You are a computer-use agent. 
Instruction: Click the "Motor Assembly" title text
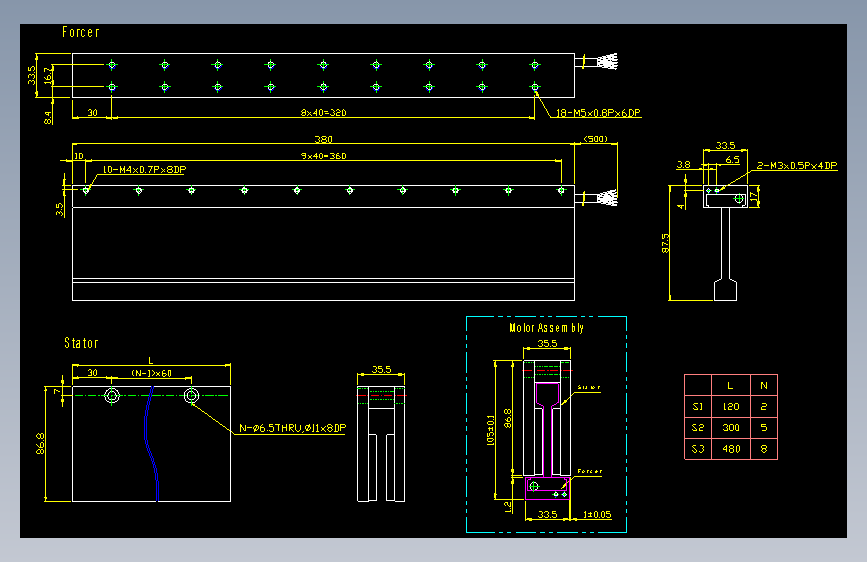click(546, 327)
